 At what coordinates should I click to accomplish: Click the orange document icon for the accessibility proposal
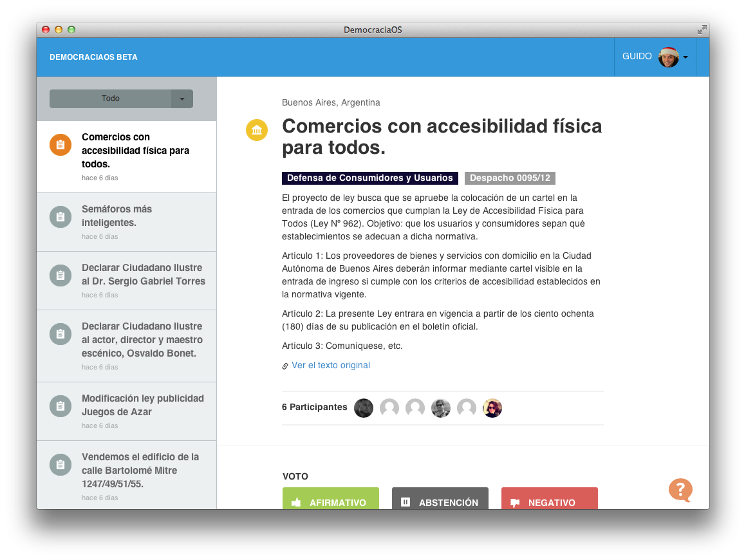coord(60,145)
